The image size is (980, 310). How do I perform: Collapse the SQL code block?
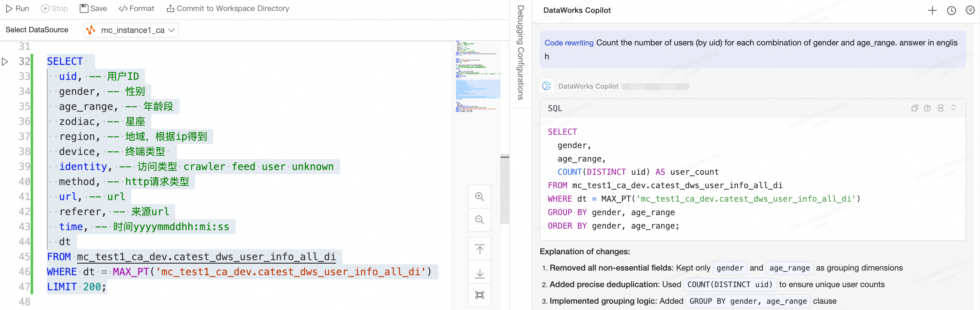953,108
